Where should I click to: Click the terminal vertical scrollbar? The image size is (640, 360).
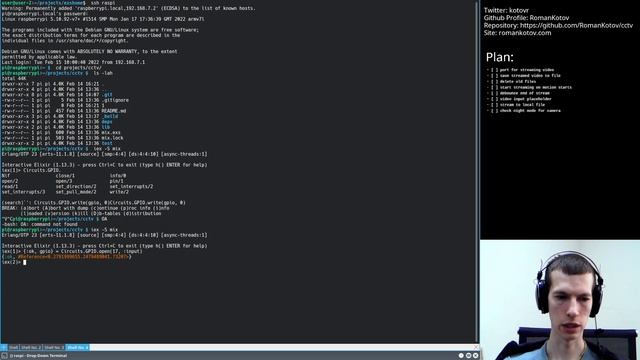click(x=476, y=171)
